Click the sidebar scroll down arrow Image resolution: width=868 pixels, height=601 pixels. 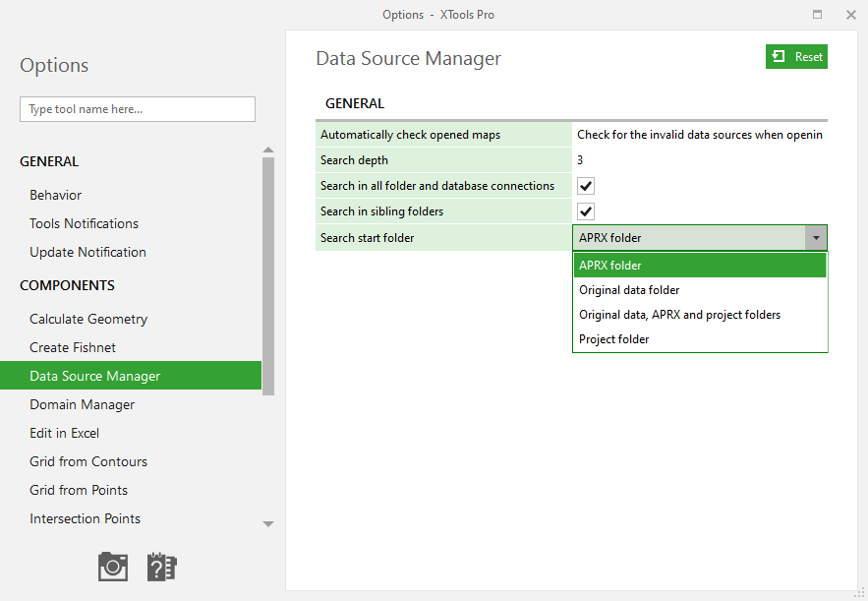(268, 524)
